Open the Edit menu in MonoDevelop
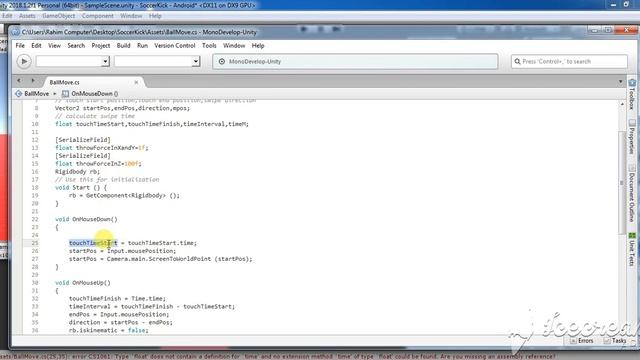The width and height of the screenshot is (640, 360). click(x=36, y=46)
